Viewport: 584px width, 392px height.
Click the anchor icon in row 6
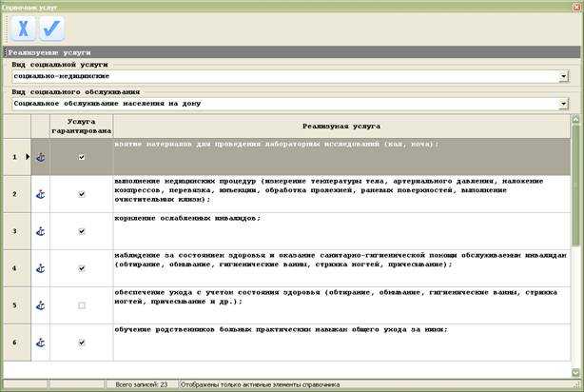41,343
